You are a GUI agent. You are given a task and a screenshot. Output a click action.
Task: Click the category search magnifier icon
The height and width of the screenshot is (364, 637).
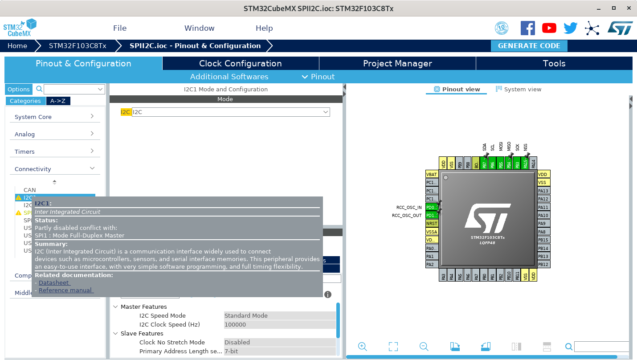tap(39, 89)
